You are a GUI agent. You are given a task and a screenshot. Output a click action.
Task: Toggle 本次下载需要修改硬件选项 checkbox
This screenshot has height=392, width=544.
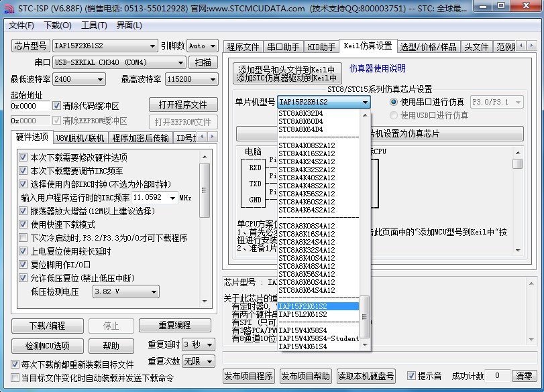pos(23,157)
